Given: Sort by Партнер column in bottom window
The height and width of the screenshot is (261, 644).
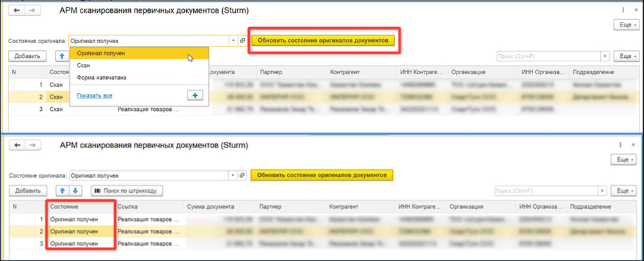Looking at the screenshot, I should 290,207.
